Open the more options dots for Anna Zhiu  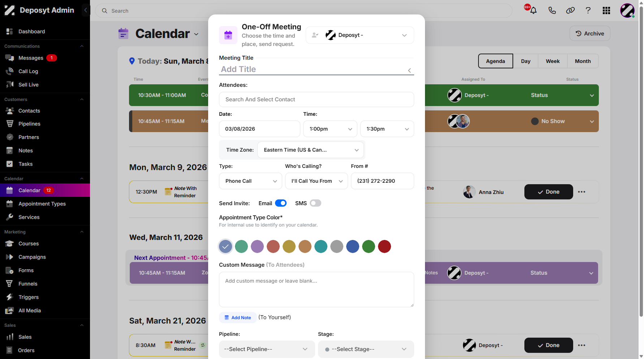tap(581, 192)
